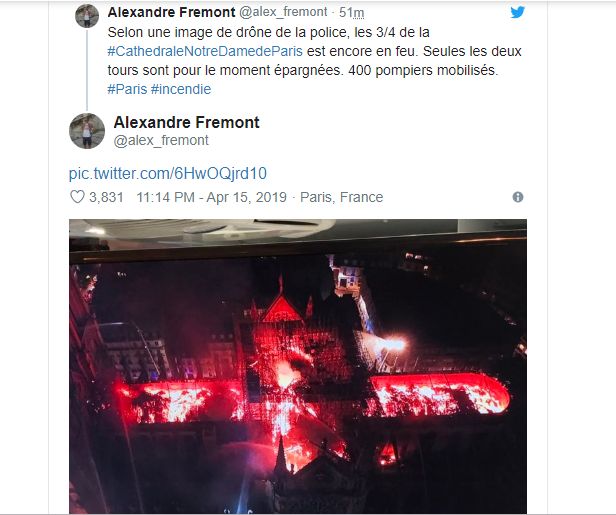Click the large Alexandre Fremont profile avatar

(x=87, y=131)
